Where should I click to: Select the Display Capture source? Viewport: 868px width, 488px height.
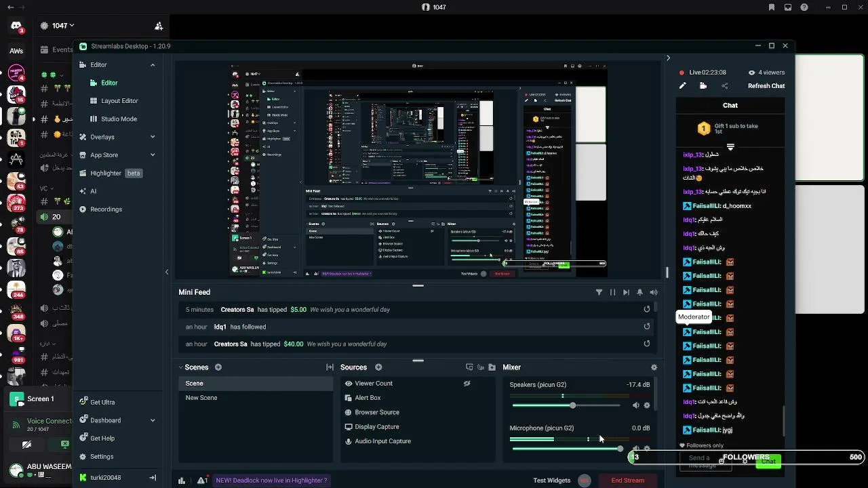377,427
